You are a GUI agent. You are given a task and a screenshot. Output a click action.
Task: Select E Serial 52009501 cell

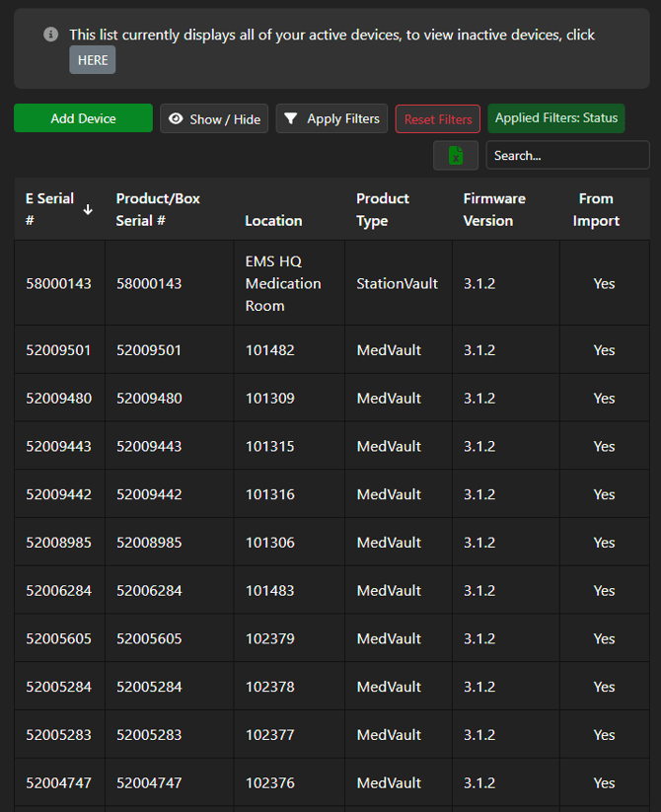click(58, 350)
